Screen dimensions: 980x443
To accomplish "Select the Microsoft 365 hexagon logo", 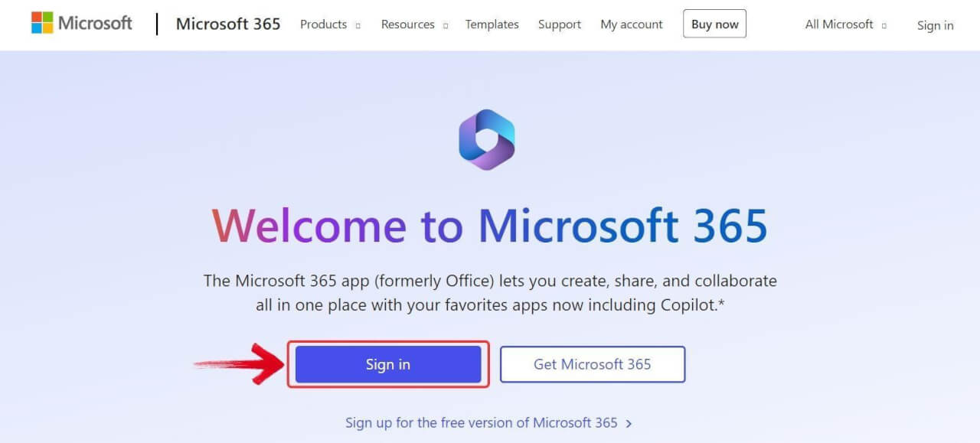I will 487,138.
